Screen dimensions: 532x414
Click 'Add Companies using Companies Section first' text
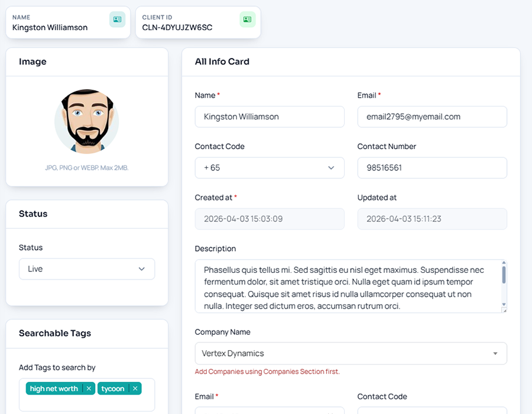(x=267, y=372)
